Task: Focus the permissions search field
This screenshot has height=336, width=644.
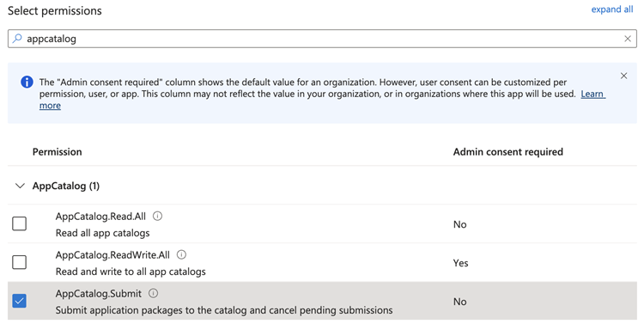Action: click(x=322, y=39)
